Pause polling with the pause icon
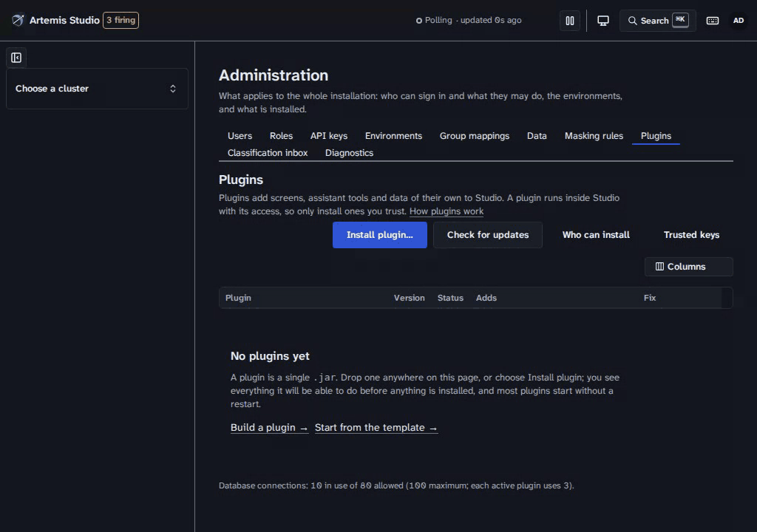 click(x=570, y=21)
